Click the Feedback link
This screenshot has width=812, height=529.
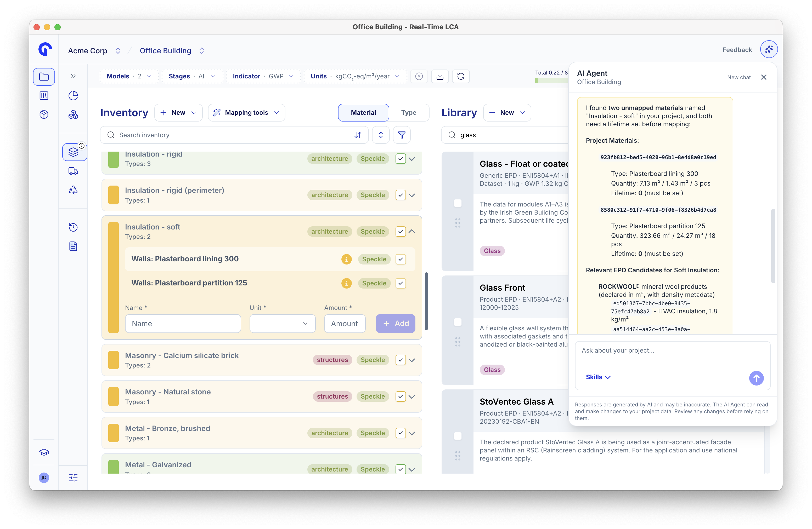(x=737, y=50)
